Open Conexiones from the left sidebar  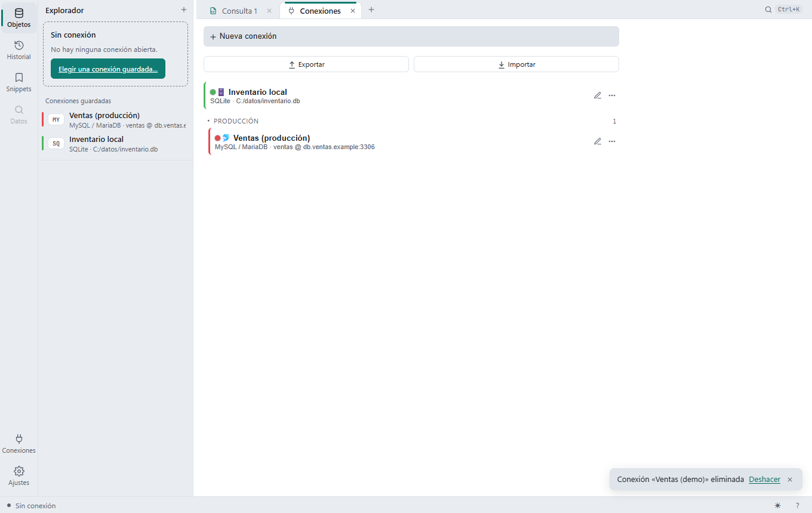click(x=19, y=444)
